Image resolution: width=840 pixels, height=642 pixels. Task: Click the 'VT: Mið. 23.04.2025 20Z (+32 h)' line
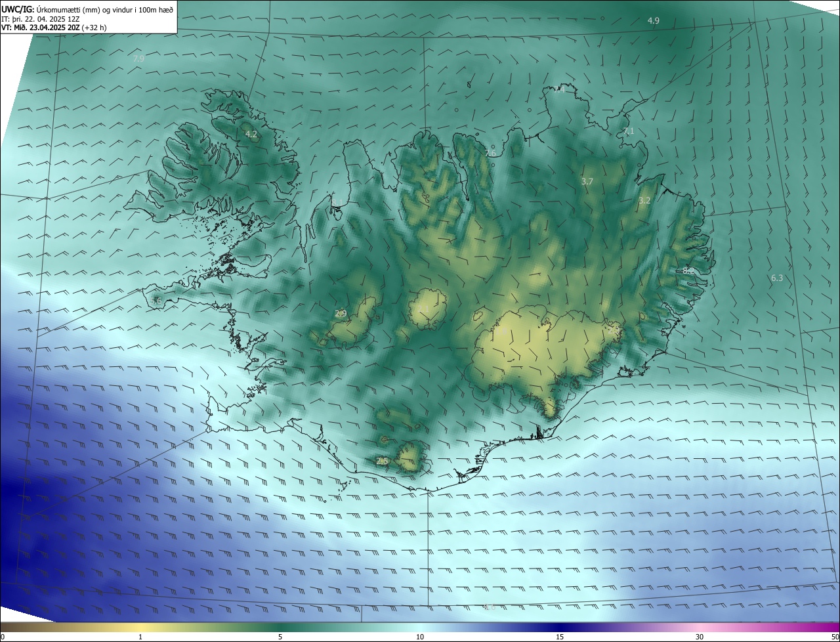[54, 28]
